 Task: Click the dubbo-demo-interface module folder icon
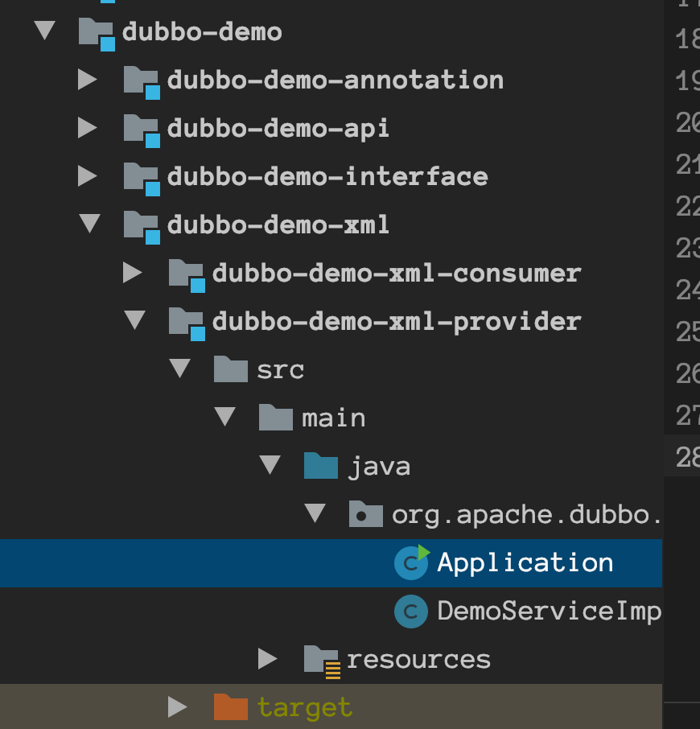point(142,177)
